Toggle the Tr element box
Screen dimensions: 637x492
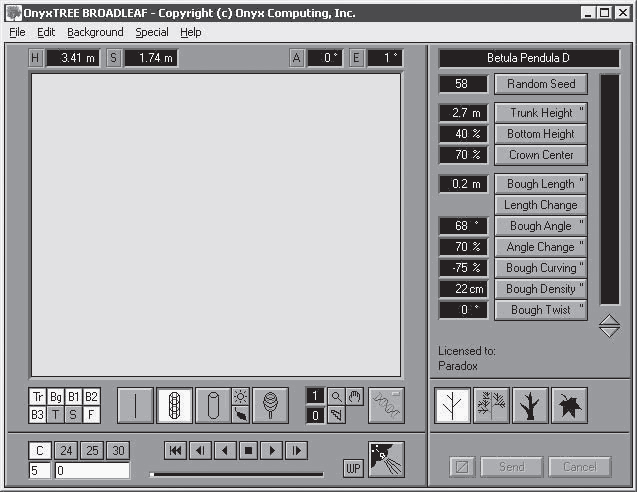(37, 397)
